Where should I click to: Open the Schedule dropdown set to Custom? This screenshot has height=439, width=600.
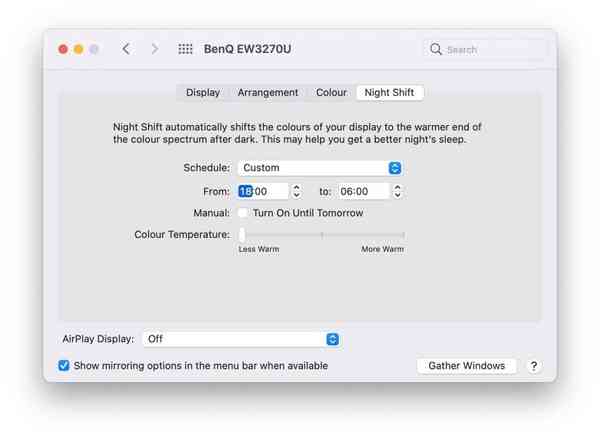tap(319, 168)
